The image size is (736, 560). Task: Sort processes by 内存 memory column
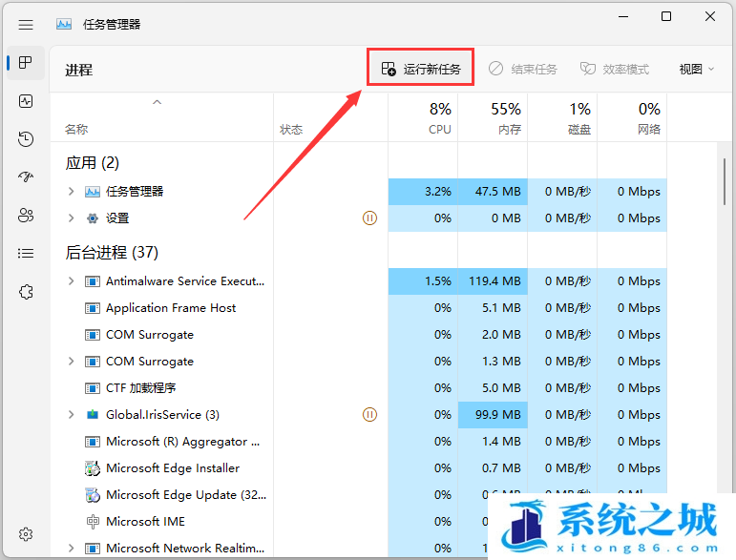tap(506, 118)
